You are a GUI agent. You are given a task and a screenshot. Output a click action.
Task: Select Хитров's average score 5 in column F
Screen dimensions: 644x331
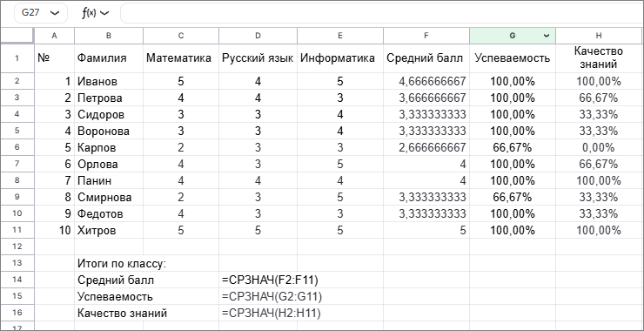(426, 230)
